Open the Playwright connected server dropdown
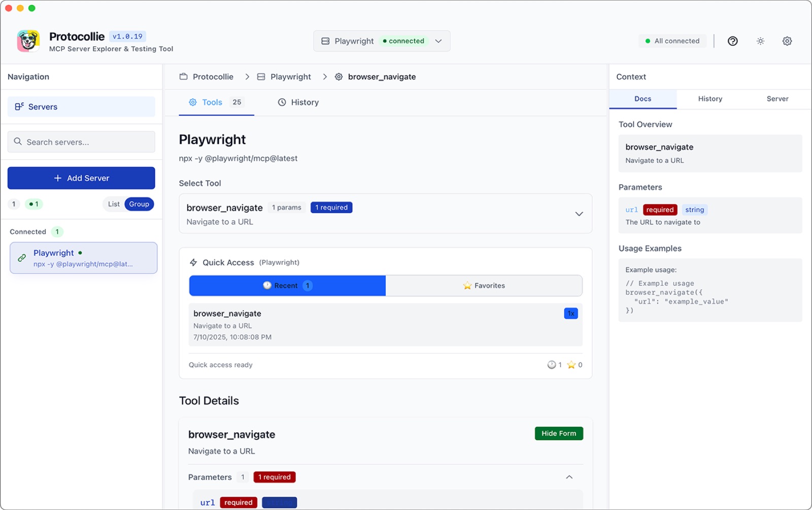 pyautogui.click(x=382, y=41)
